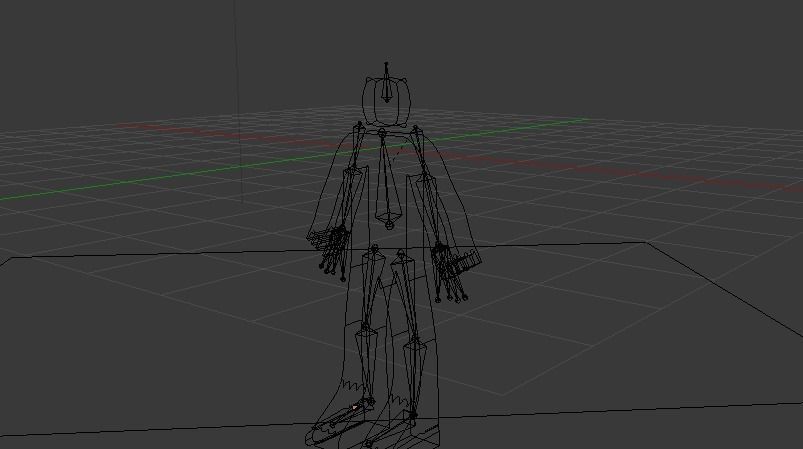Select the shin bone on the viewer's left

click(x=366, y=365)
